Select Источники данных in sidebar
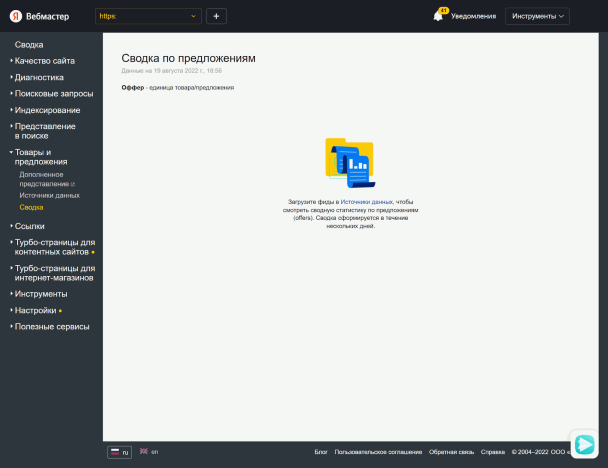 tap(50, 195)
